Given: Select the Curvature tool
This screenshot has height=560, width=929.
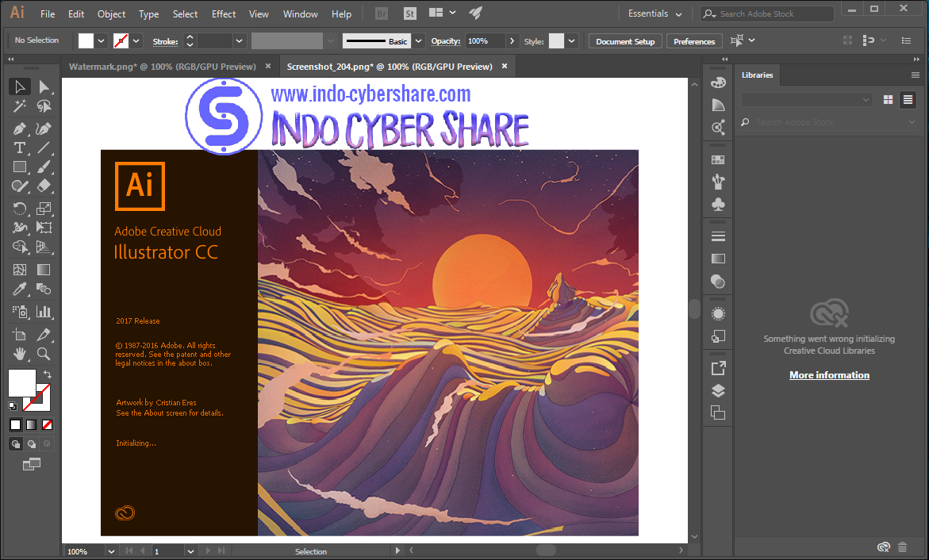Looking at the screenshot, I should coord(44,128).
